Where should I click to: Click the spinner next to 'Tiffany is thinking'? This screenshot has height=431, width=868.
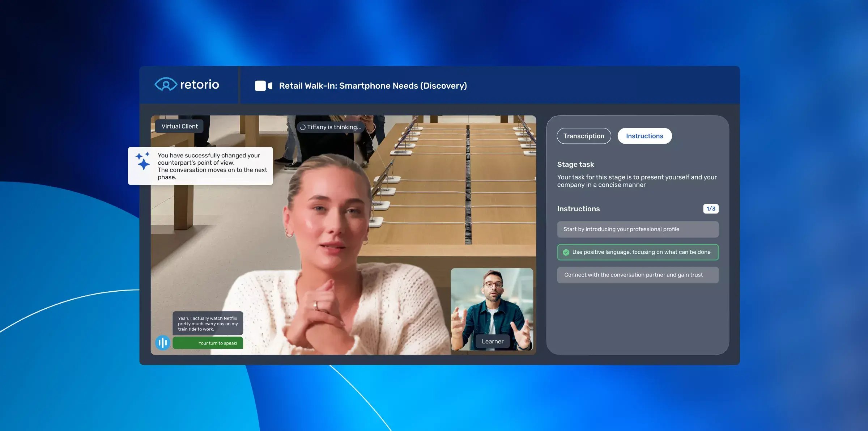(302, 127)
